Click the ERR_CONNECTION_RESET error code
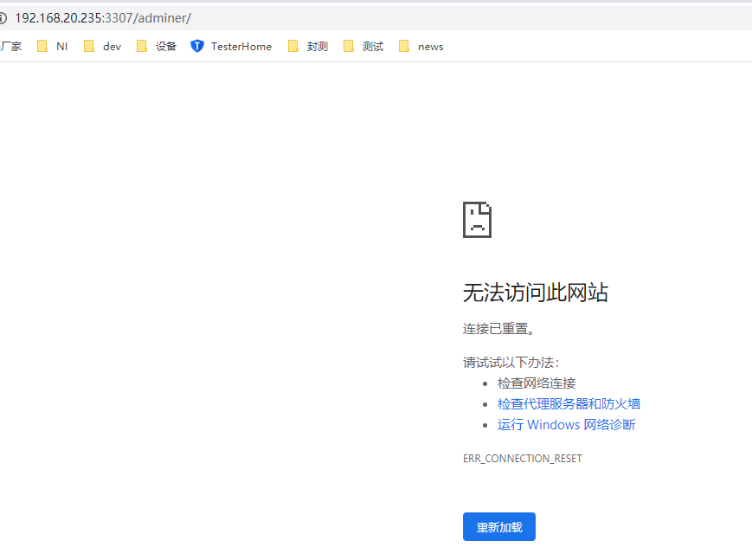 tap(522, 459)
